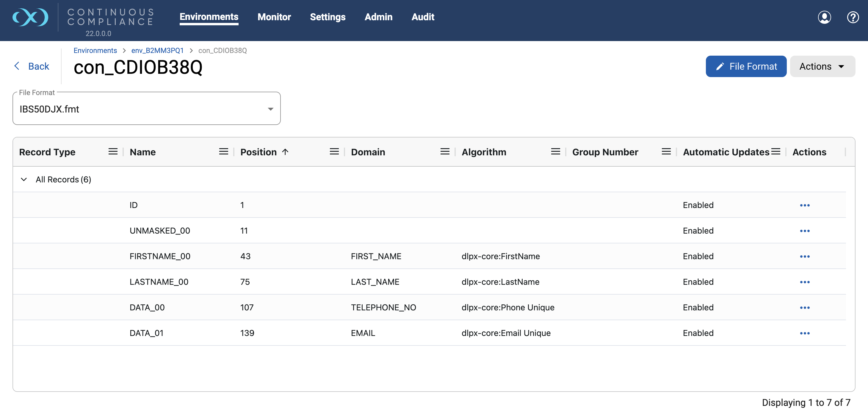Click the Continuous Compliance logo

coord(30,17)
